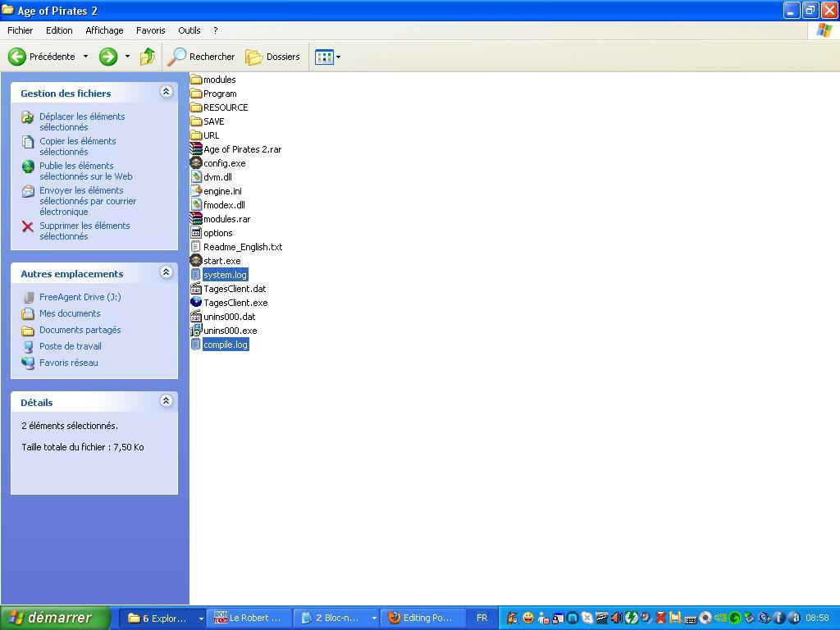Click the Gestion des fichiers heading text
Screen dimensions: 840x630
tap(66, 94)
